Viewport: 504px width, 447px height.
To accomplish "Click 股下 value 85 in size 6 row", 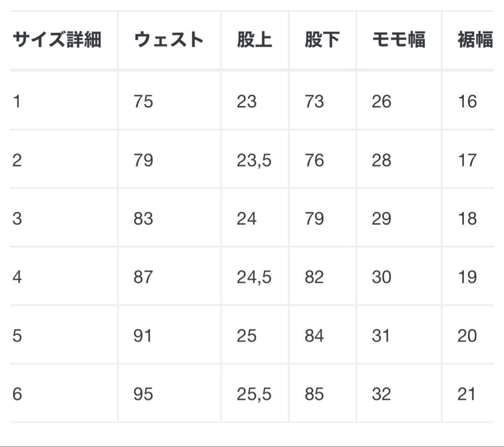I will point(314,394).
